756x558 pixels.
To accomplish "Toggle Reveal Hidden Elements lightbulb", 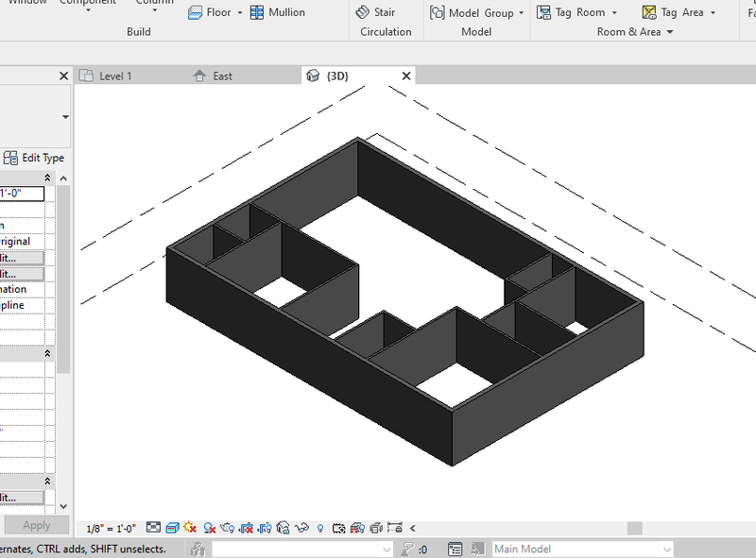I will 320,529.
